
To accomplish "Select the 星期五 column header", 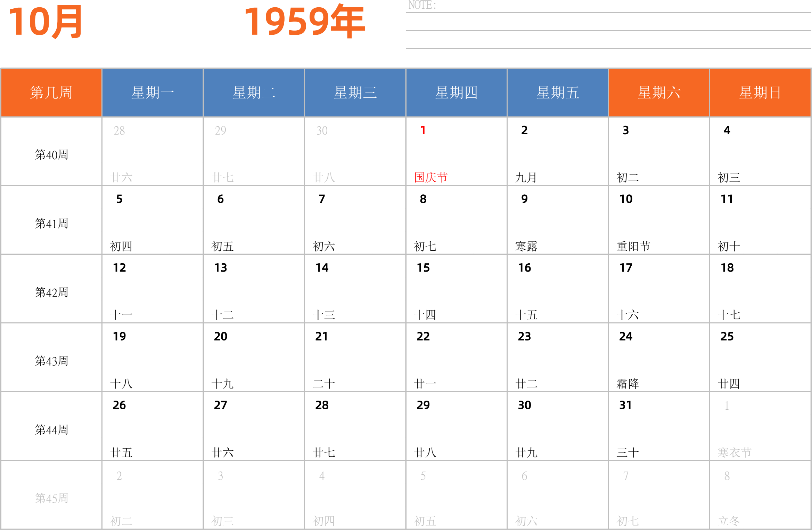I will [x=558, y=93].
